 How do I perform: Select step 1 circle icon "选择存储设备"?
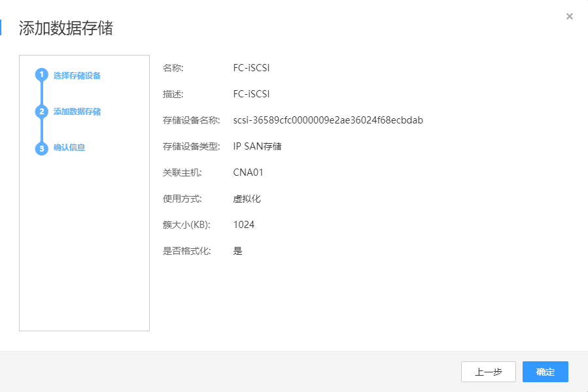(x=41, y=75)
